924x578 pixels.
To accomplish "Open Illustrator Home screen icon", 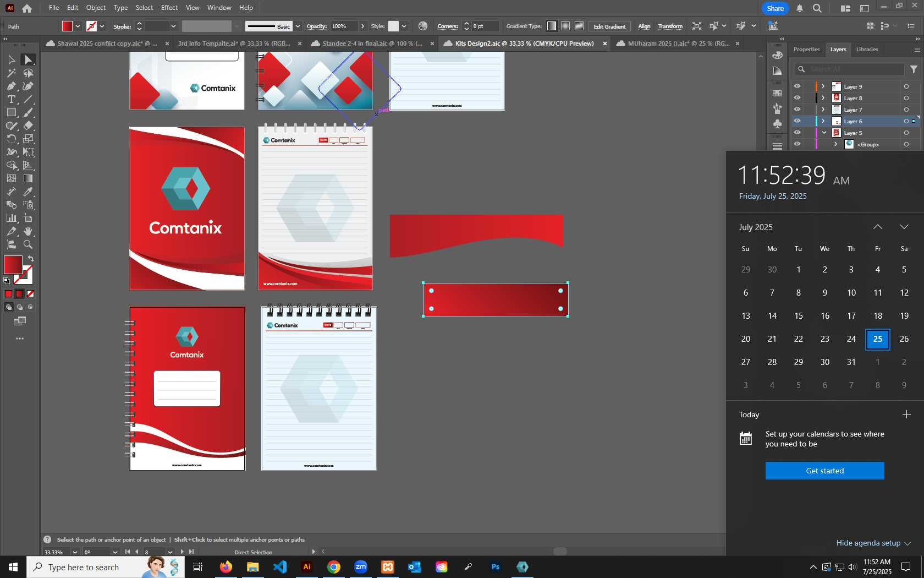I will pos(26,8).
